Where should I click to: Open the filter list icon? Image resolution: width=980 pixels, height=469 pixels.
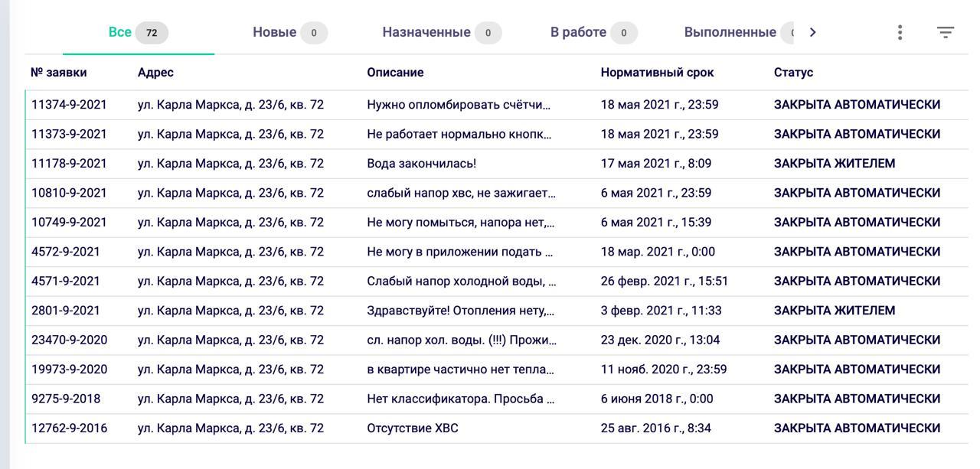point(946,32)
